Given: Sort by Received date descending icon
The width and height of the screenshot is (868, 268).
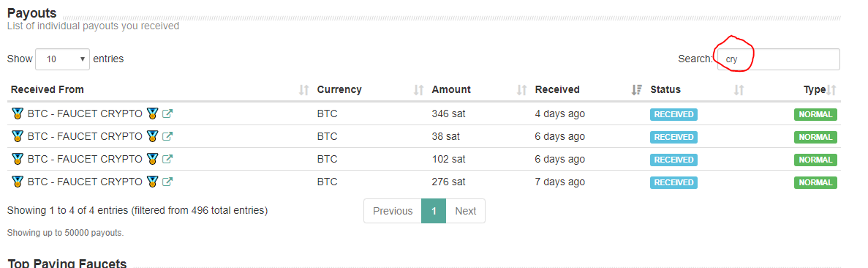Looking at the screenshot, I should 637,90.
